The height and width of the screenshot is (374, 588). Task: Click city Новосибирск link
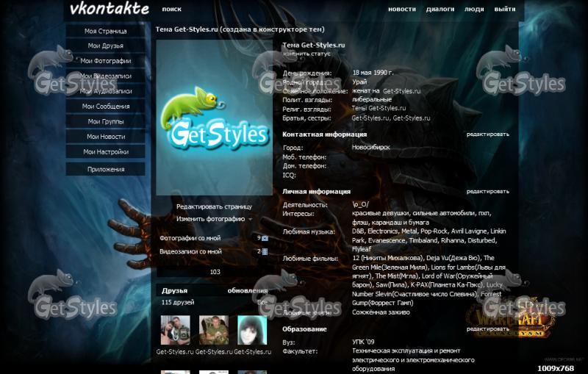371,147
